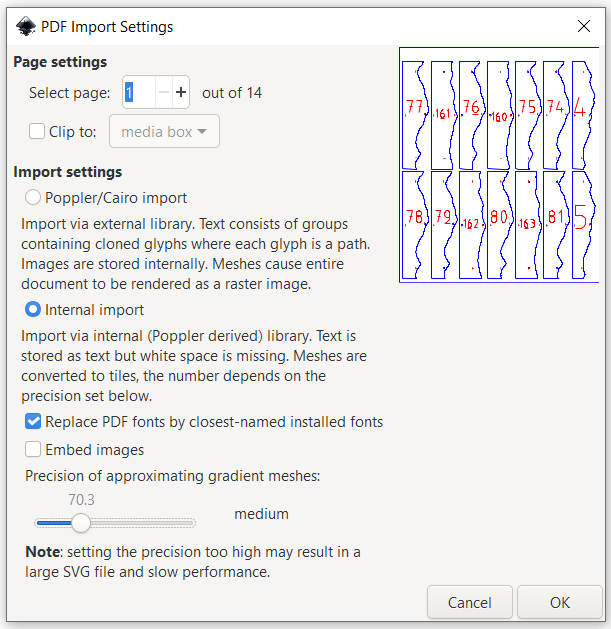Image resolution: width=611 pixels, height=629 pixels.
Task: Click the Internal import label text
Action: 94,310
